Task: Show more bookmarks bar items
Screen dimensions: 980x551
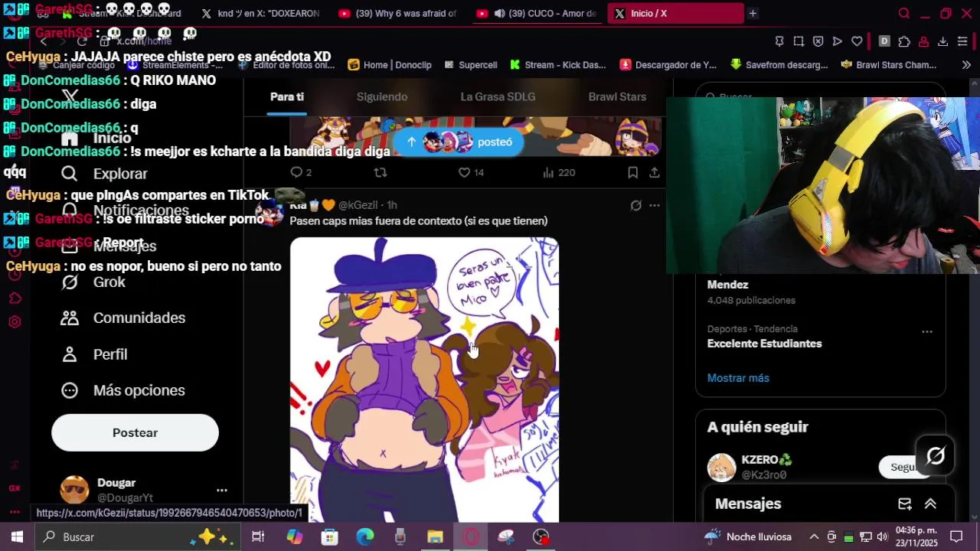Action: tap(966, 65)
